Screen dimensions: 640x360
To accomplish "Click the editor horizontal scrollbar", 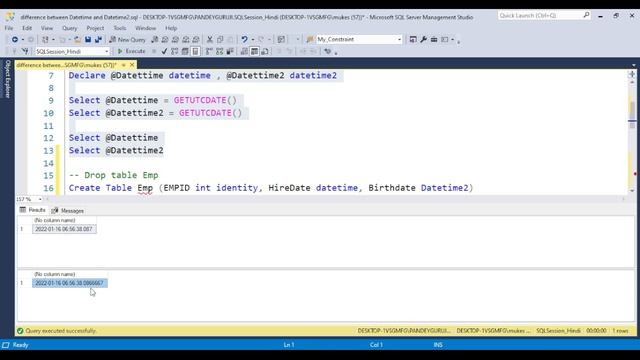I will pyautogui.click(x=335, y=199).
